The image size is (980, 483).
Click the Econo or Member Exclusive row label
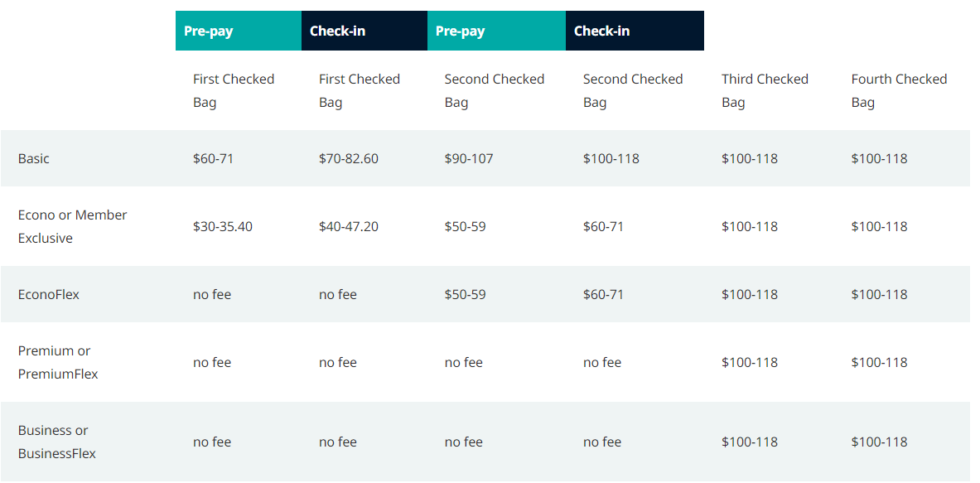[72, 226]
